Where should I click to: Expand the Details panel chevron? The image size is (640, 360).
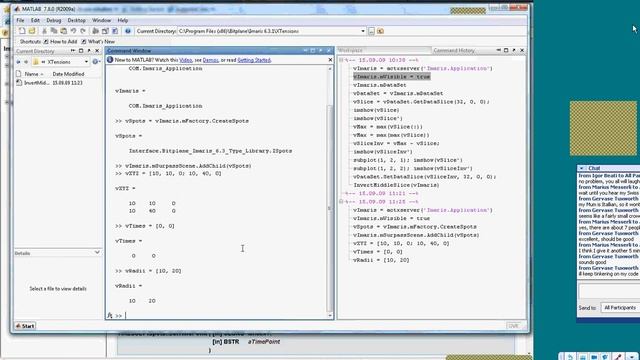97,253
